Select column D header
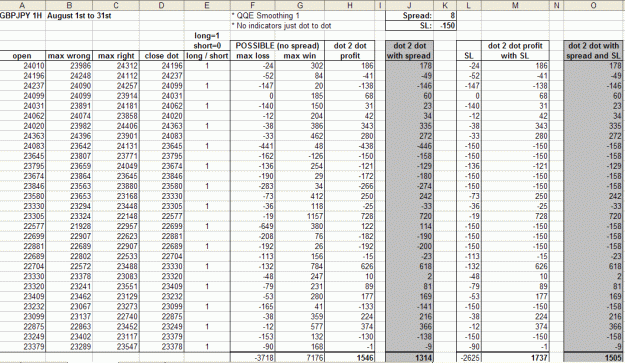 pyautogui.click(x=161, y=5)
